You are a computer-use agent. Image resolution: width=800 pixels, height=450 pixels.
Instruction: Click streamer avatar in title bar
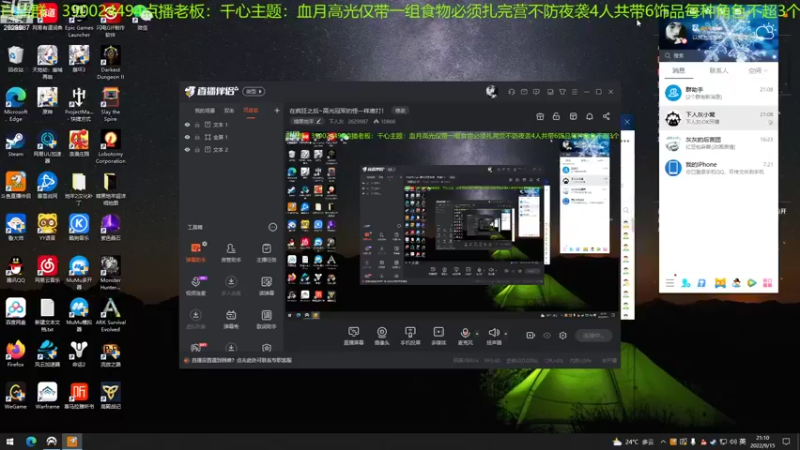point(491,91)
